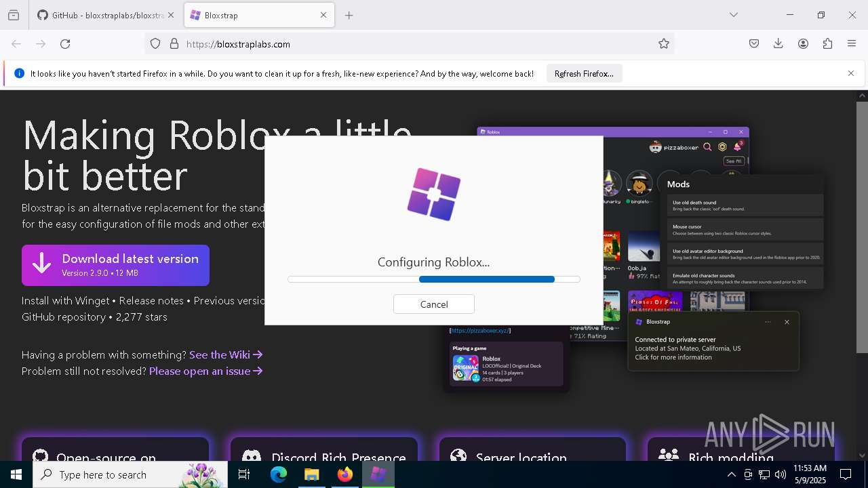Save page to Pocket
868x488 pixels.
tap(754, 44)
